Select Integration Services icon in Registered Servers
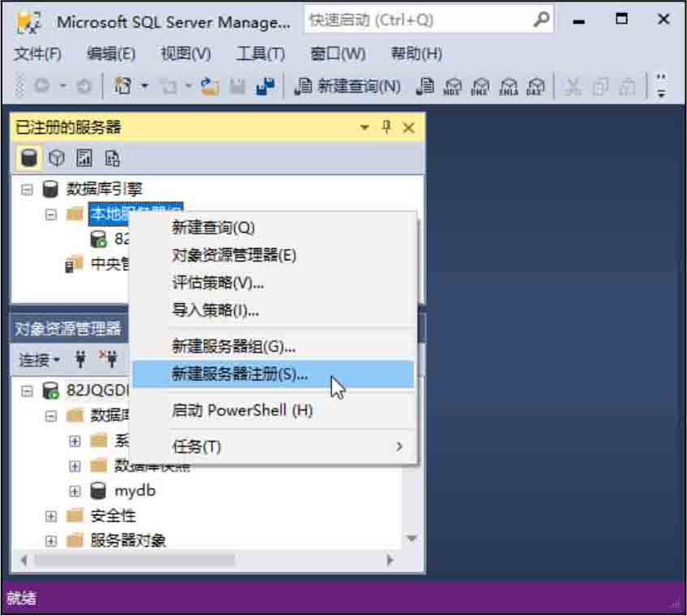Viewport: 687px width, 616px height. click(112, 158)
